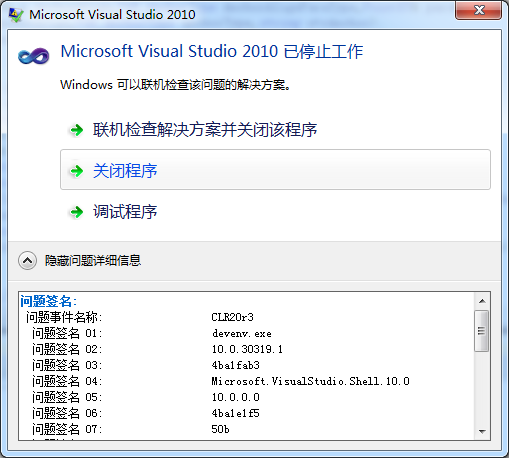Click the 4ba1fab3 value
The height and width of the screenshot is (458, 509).
pos(236,365)
